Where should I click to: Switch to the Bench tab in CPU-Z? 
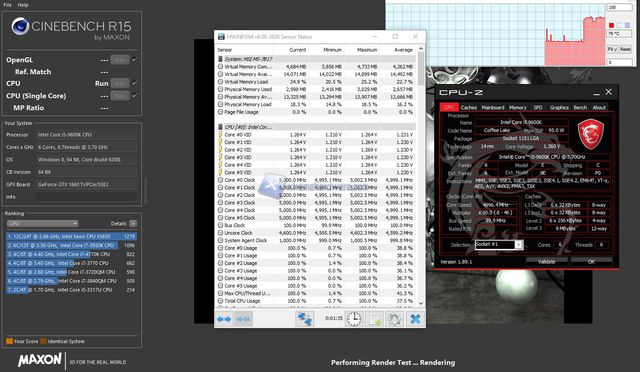pyautogui.click(x=580, y=107)
